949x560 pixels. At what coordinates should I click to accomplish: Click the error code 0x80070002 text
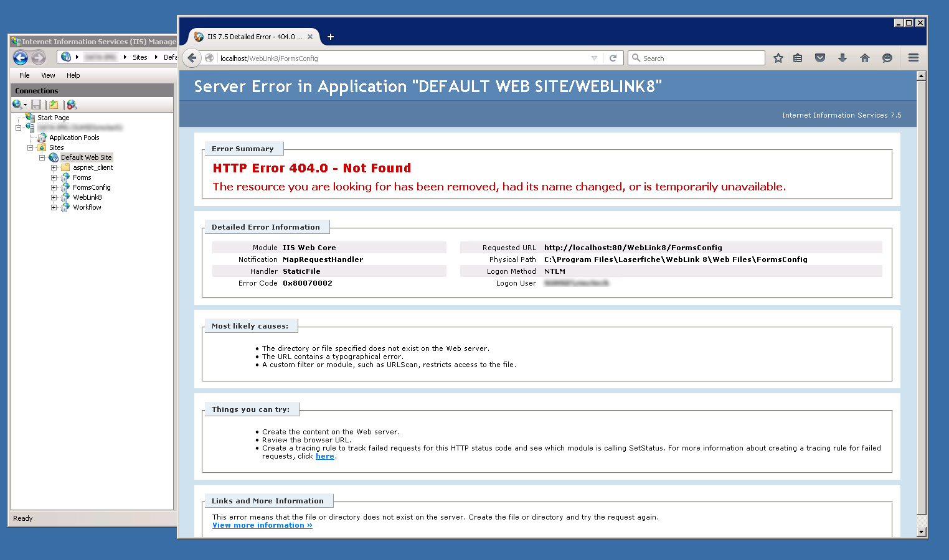tap(307, 283)
